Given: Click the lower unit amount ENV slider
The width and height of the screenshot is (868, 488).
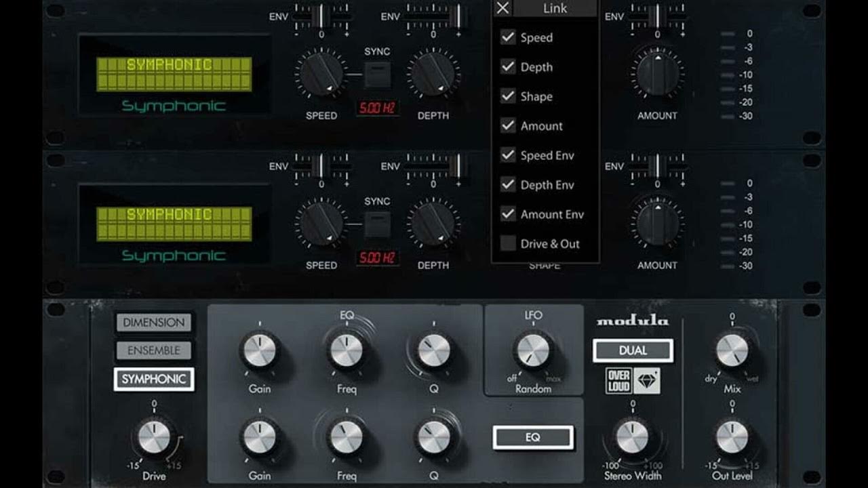Looking at the screenshot, I should 657,165.
